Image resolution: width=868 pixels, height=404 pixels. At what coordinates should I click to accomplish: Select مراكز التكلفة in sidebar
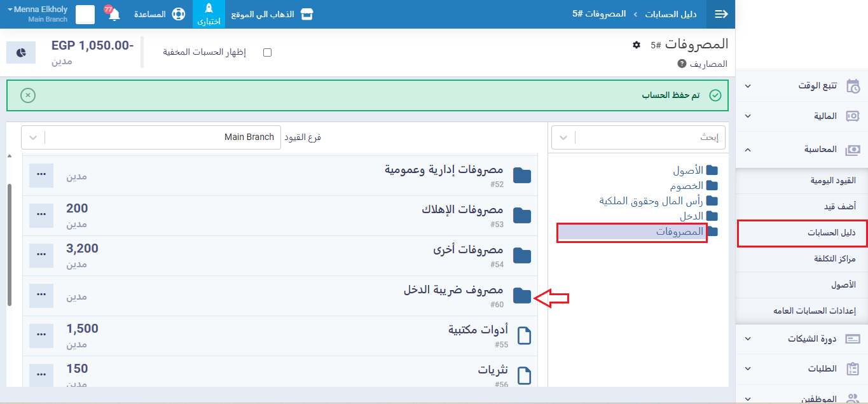[834, 258]
